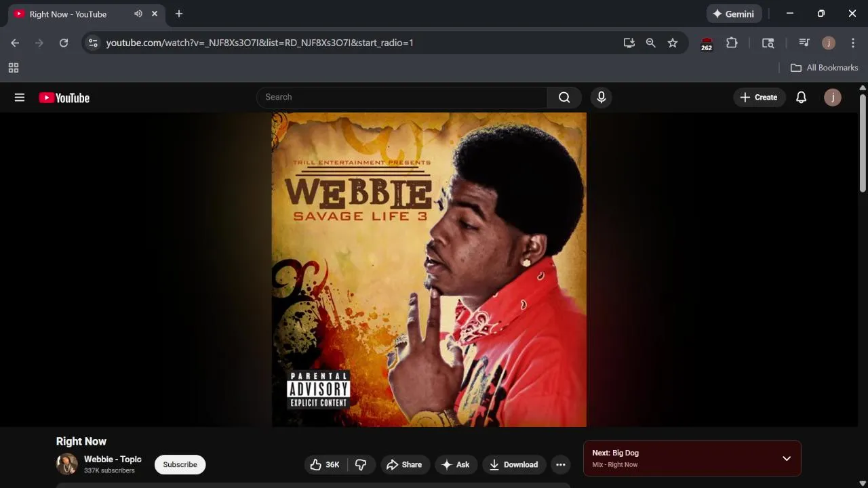Viewport: 868px width, 488px height.
Task: Open the extension with the 262 badge
Action: pyautogui.click(x=707, y=43)
